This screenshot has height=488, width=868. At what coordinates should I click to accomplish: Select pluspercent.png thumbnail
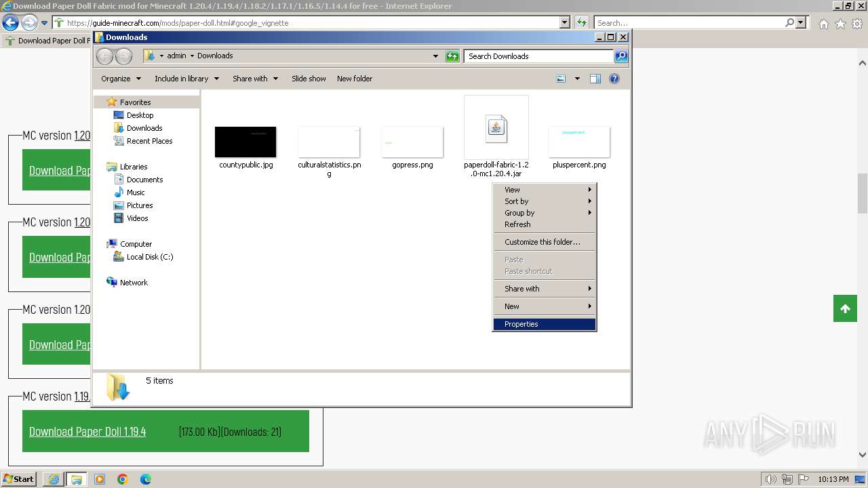579,142
